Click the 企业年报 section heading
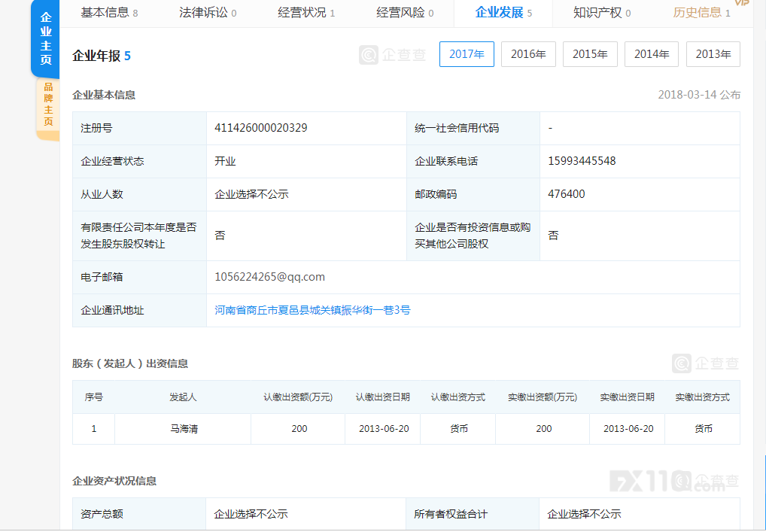The image size is (766, 532). [102, 56]
